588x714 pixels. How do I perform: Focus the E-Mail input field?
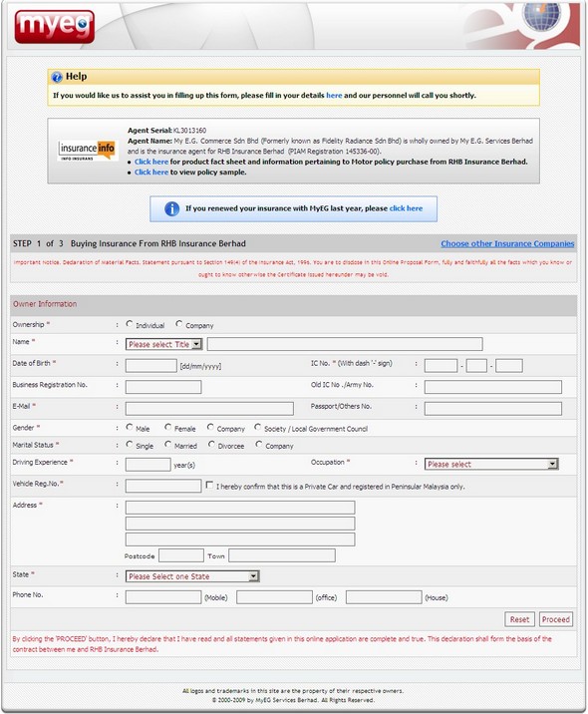click(209, 409)
